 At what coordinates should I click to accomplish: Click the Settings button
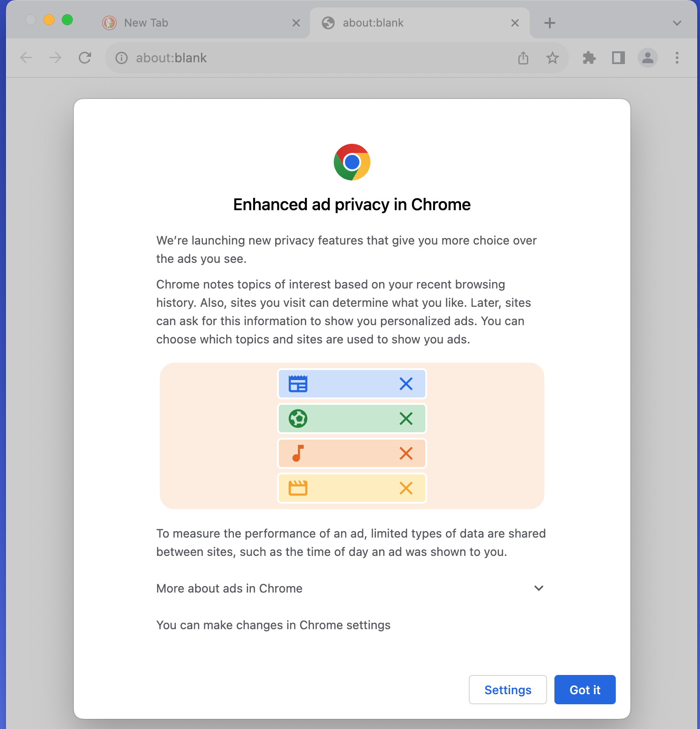(x=508, y=690)
